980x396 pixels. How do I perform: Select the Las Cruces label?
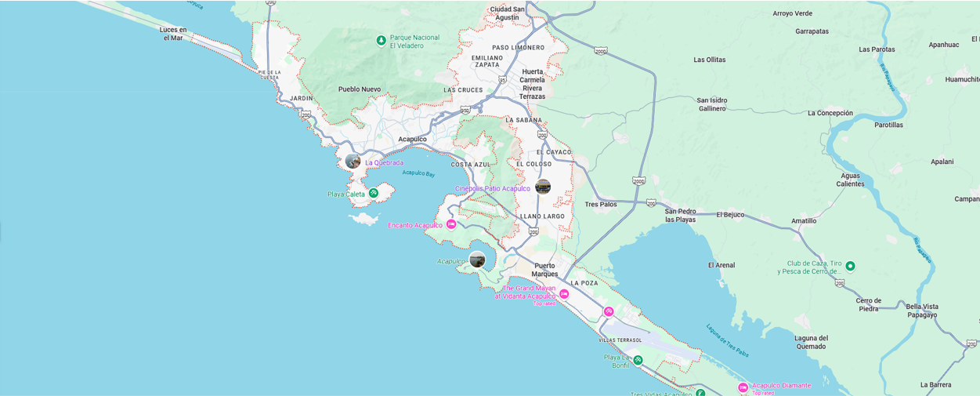click(x=463, y=90)
